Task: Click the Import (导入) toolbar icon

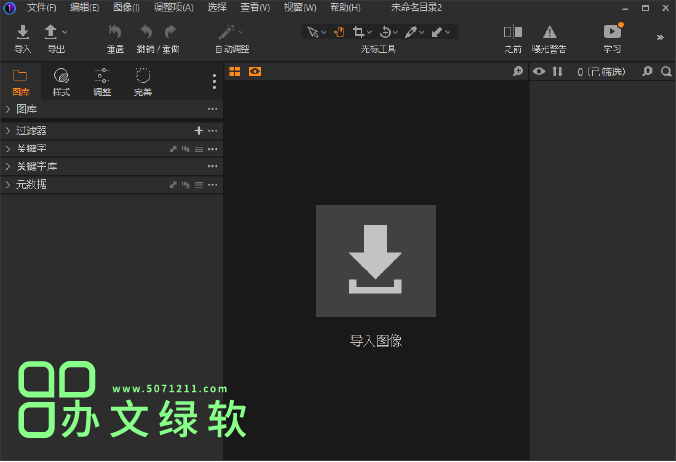Action: pos(23,34)
